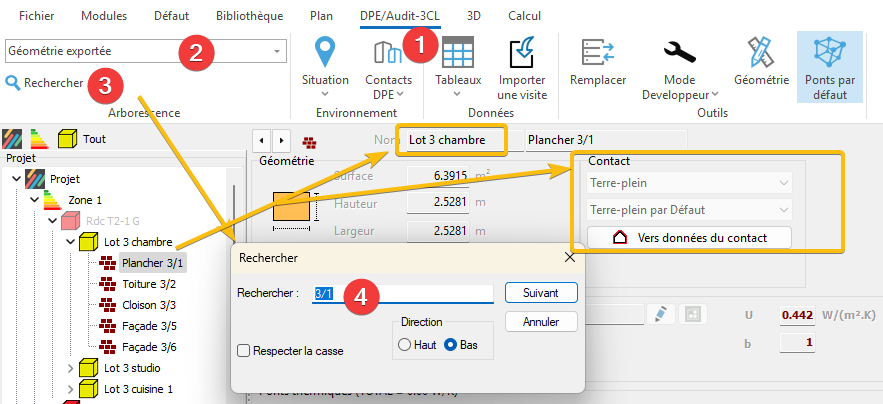This screenshot has height=404, width=883.
Task: Click the Surface value 6.3915
Action: tap(438, 176)
